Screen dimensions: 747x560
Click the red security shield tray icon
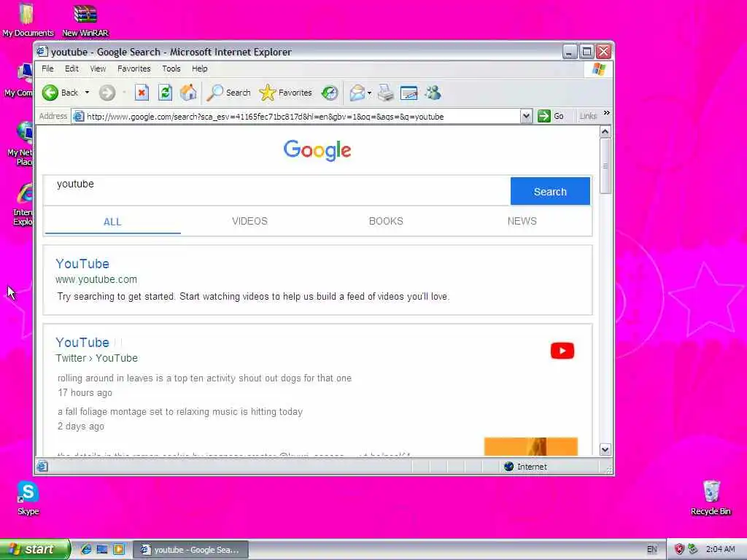click(679, 550)
